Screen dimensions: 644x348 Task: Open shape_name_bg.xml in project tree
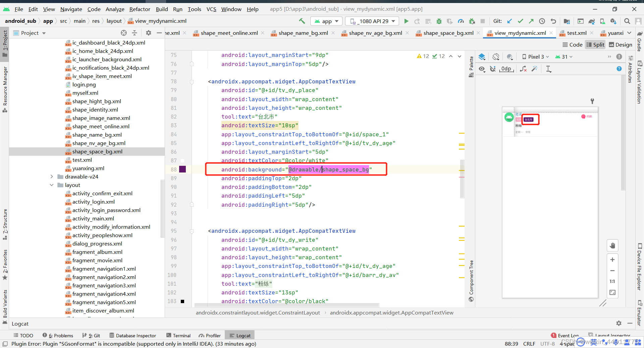97,135
